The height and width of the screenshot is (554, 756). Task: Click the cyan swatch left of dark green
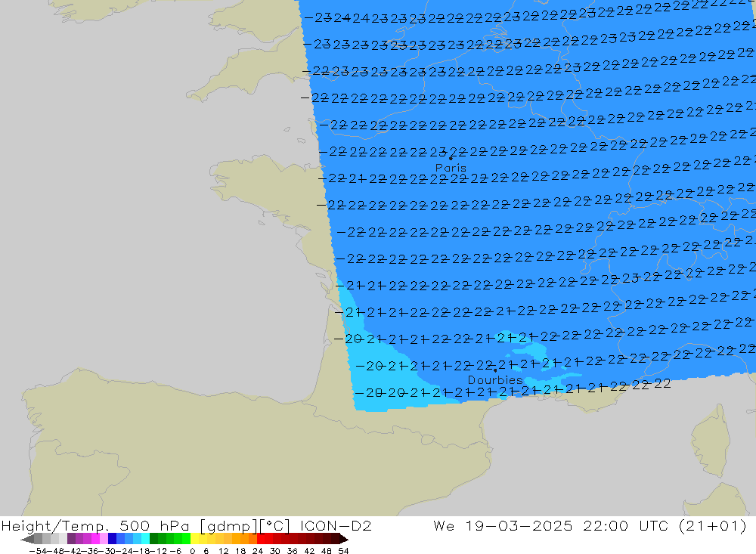click(x=145, y=539)
